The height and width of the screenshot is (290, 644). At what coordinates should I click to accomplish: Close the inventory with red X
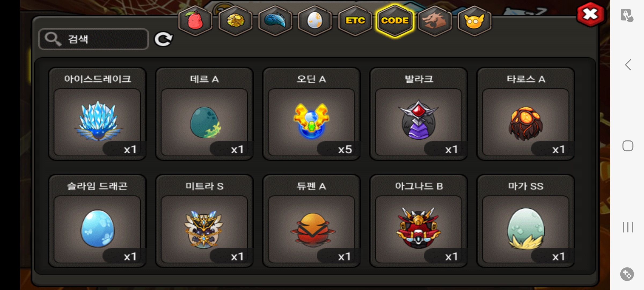point(590,15)
